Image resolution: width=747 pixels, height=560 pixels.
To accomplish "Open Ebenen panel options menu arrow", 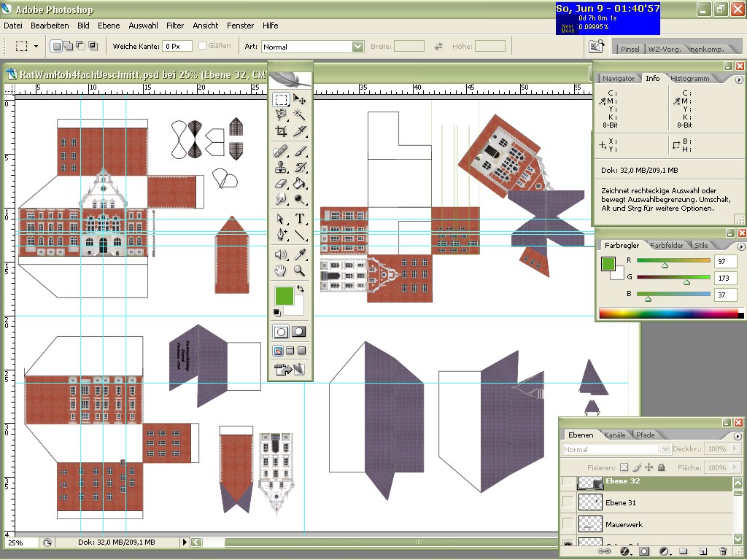I will click(x=738, y=436).
